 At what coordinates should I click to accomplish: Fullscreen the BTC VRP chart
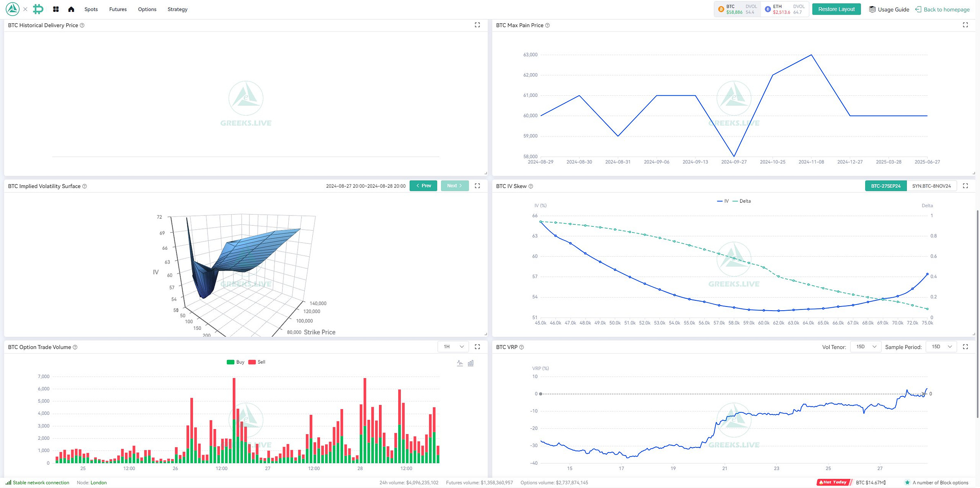coord(965,347)
